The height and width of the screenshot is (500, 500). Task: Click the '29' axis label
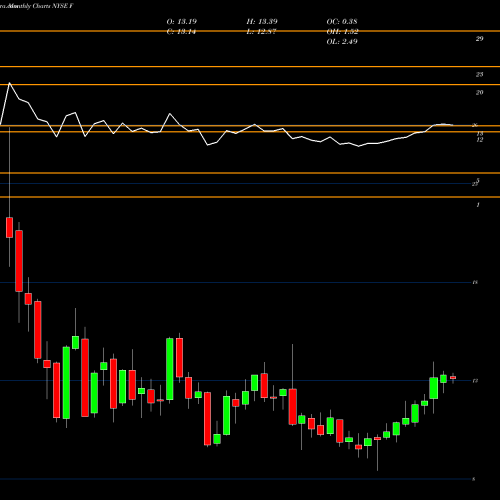click(x=479, y=39)
